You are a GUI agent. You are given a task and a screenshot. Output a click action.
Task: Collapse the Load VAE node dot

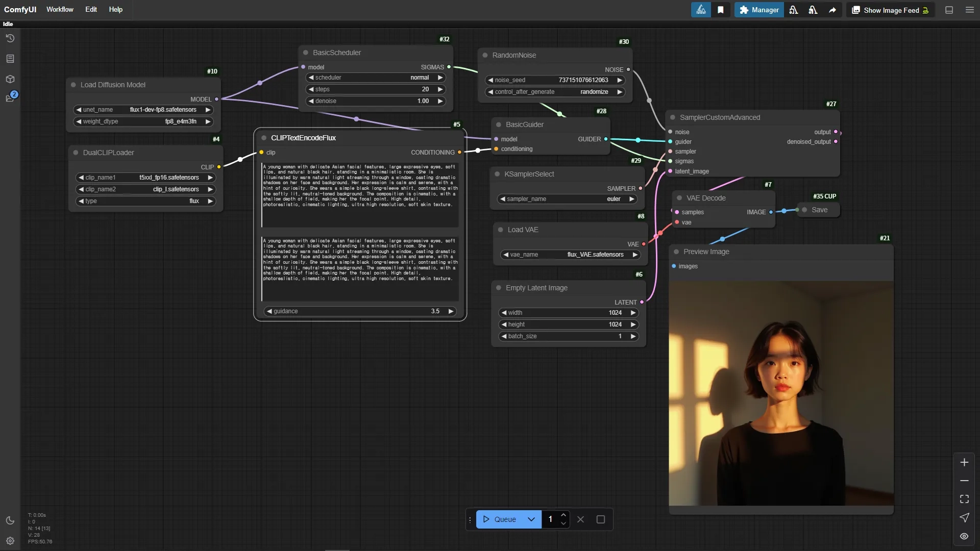[x=501, y=230]
